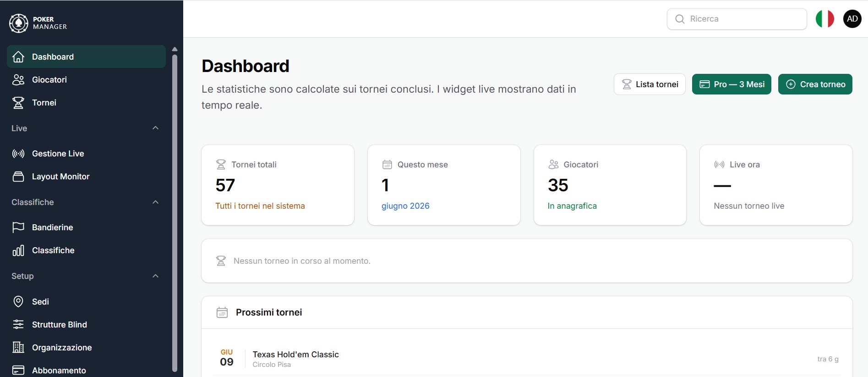This screenshot has height=377, width=868.
Task: Click the Ricerca search field
Action: pos(737,19)
